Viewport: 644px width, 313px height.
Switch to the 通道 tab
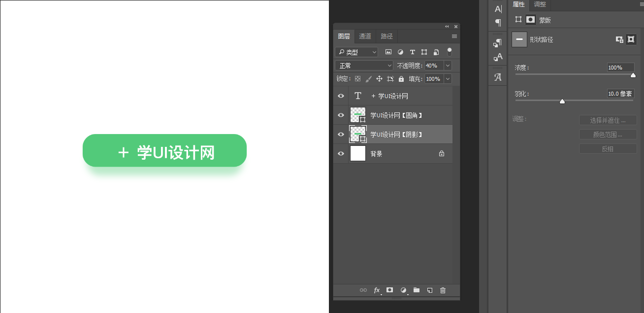click(365, 36)
